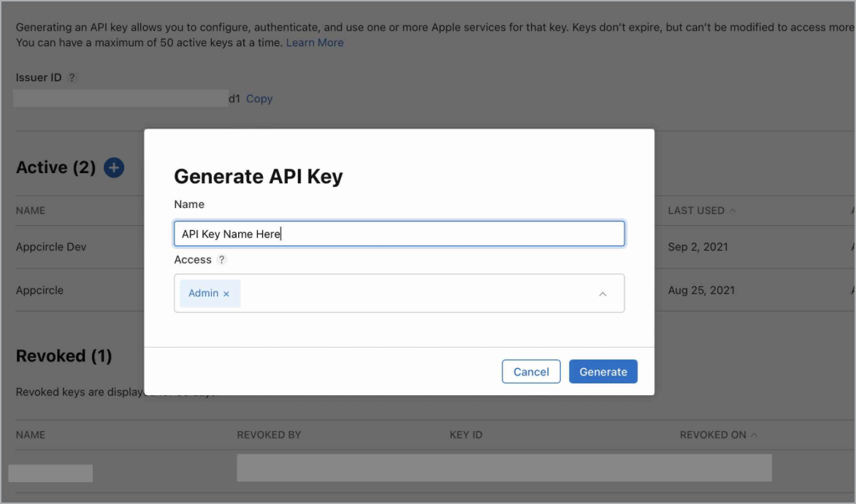This screenshot has width=856, height=504.
Task: Click into the API key Name field
Action: (399, 234)
